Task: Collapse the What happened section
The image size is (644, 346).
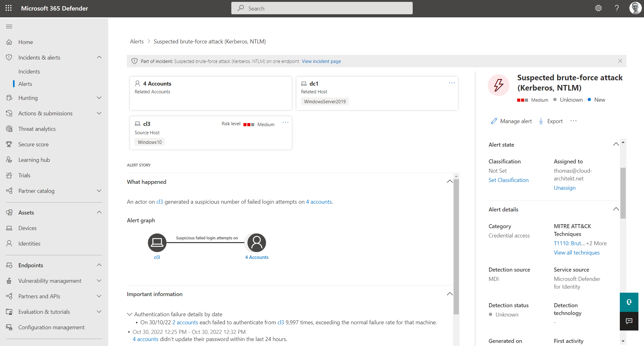Action: tap(450, 181)
